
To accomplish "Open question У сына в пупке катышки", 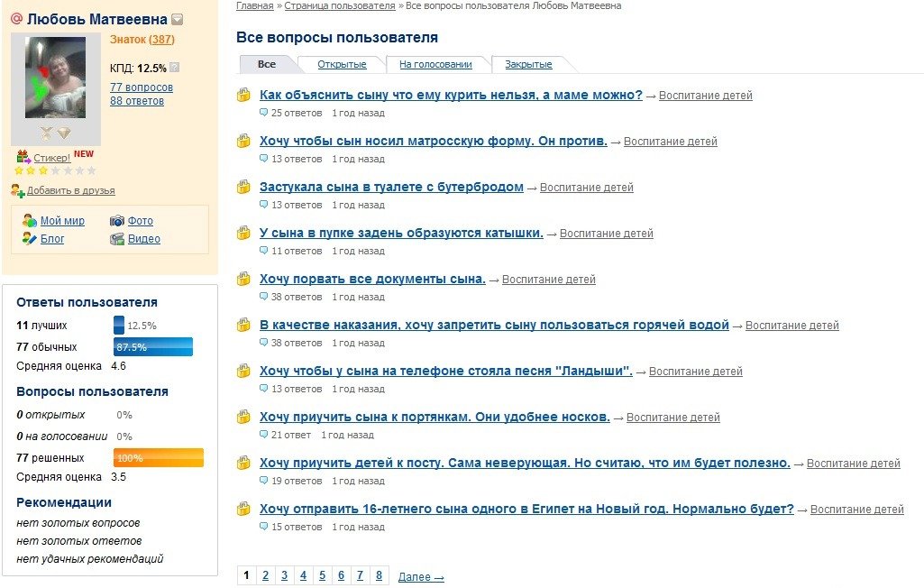I will 401,233.
